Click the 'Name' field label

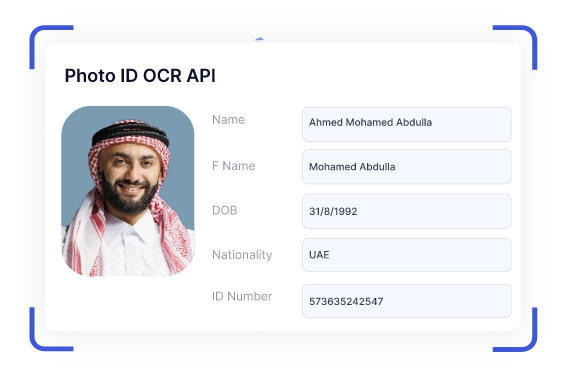[228, 120]
